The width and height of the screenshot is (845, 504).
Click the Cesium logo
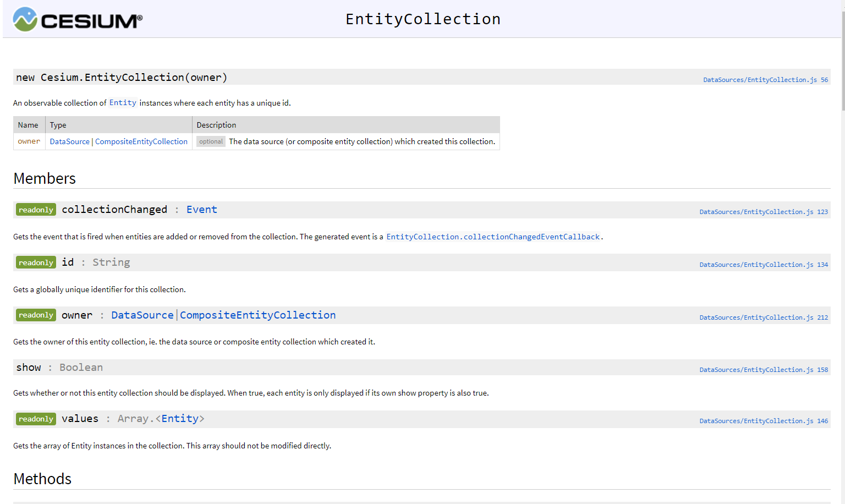[78, 20]
